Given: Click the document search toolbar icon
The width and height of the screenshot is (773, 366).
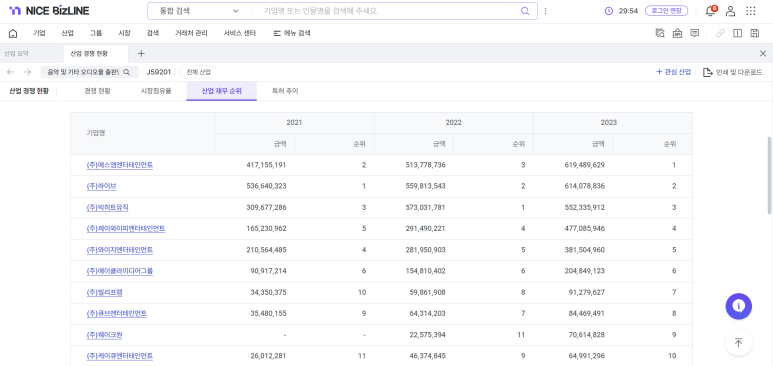Looking at the screenshot, I should point(660,33).
